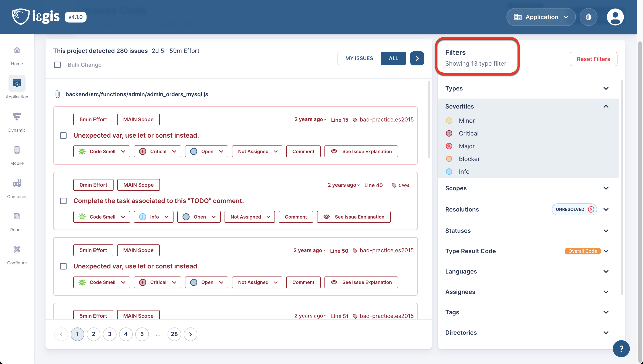The image size is (643, 364).
Task: Open the Container section icon
Action: 17,183
